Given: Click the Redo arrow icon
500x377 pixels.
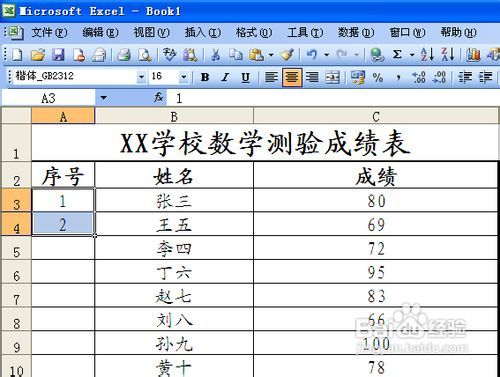Looking at the screenshot, I should 342,55.
